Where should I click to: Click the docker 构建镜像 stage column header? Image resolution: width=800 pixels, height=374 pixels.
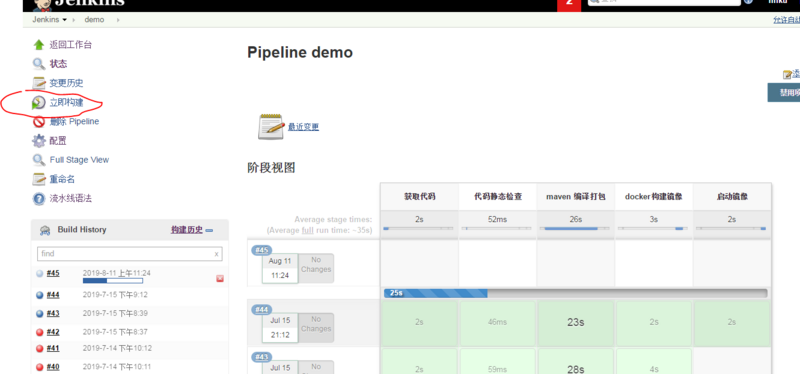pos(654,196)
